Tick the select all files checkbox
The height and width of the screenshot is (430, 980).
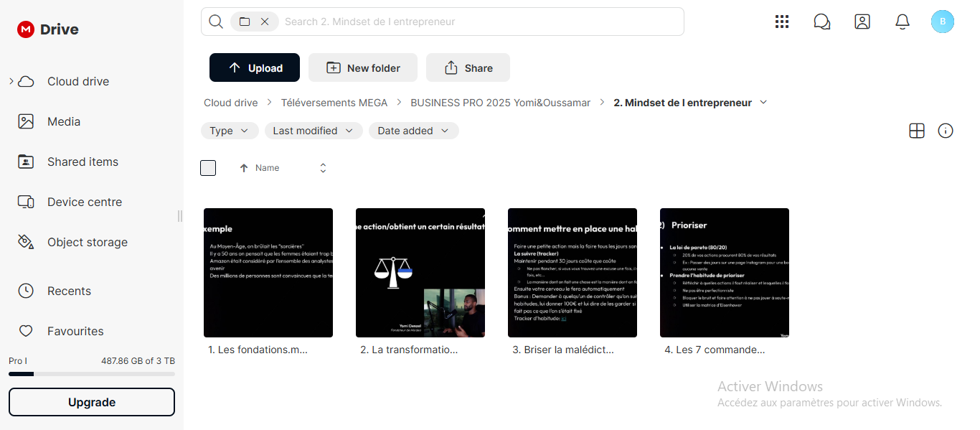(208, 168)
